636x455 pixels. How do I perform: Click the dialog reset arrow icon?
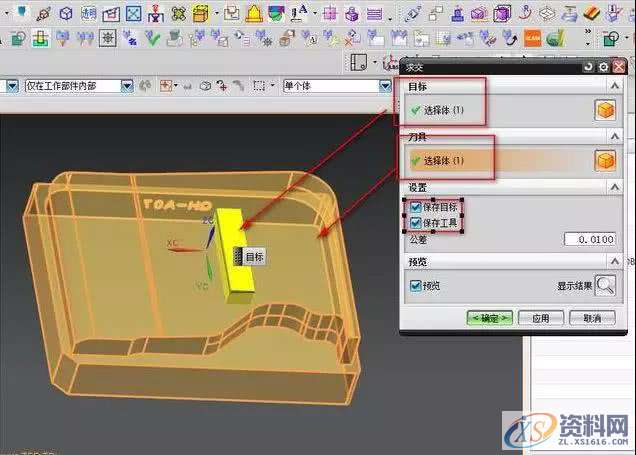point(588,67)
